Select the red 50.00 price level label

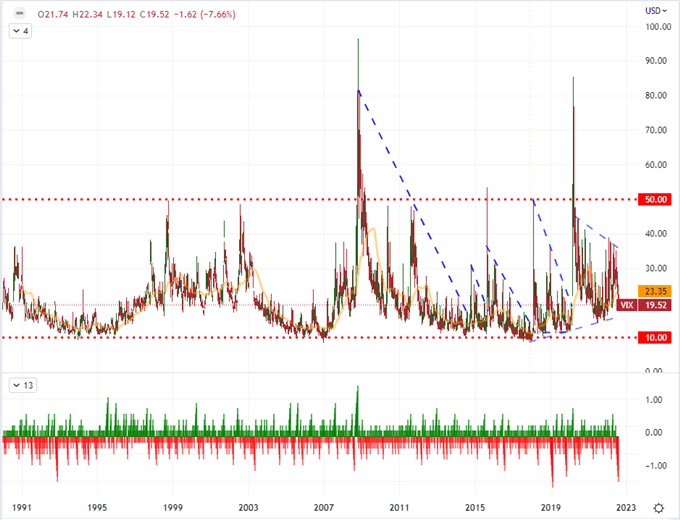(x=655, y=199)
